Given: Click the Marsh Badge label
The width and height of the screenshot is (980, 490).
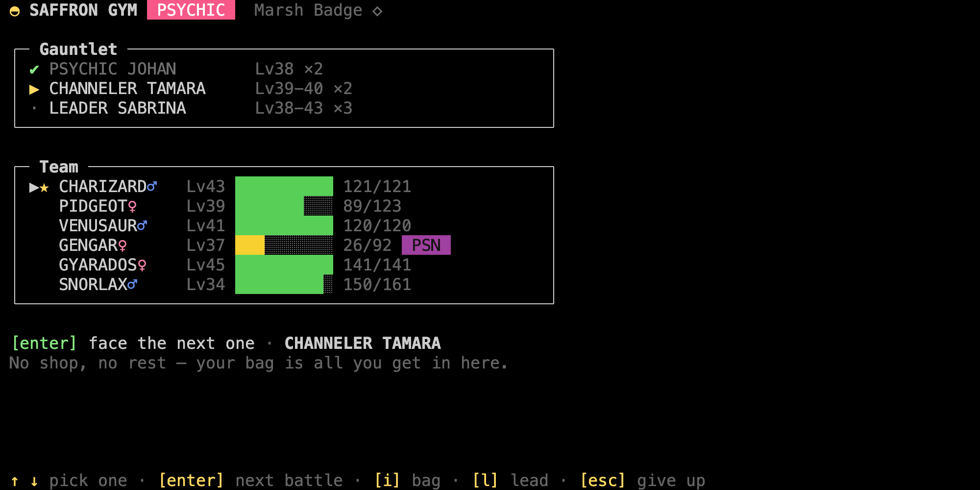Looking at the screenshot, I should [x=308, y=10].
